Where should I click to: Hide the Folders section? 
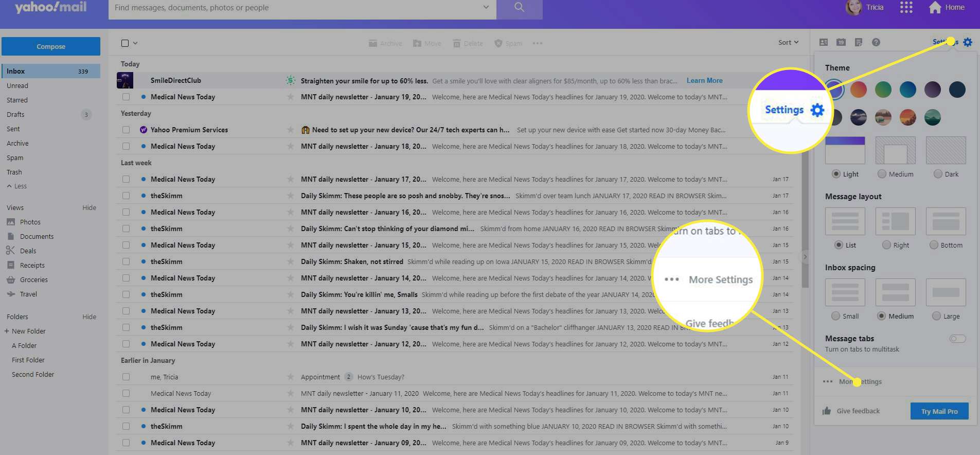(x=90, y=317)
